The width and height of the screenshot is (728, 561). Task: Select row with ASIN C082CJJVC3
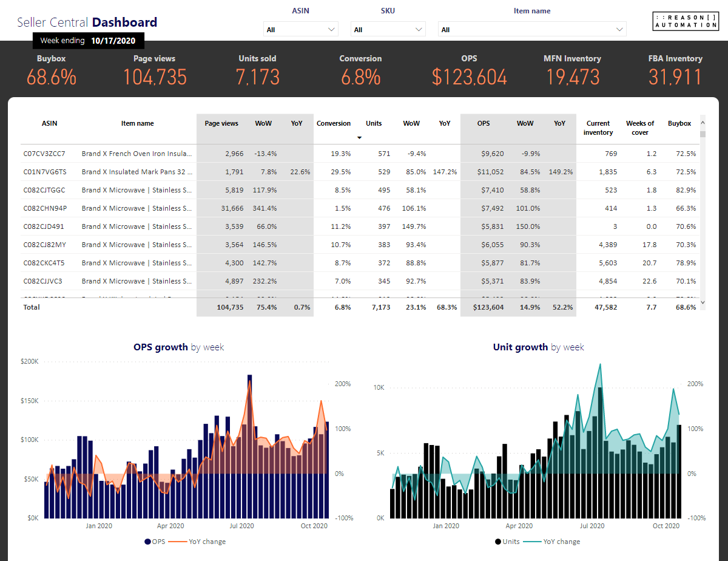coord(360,281)
